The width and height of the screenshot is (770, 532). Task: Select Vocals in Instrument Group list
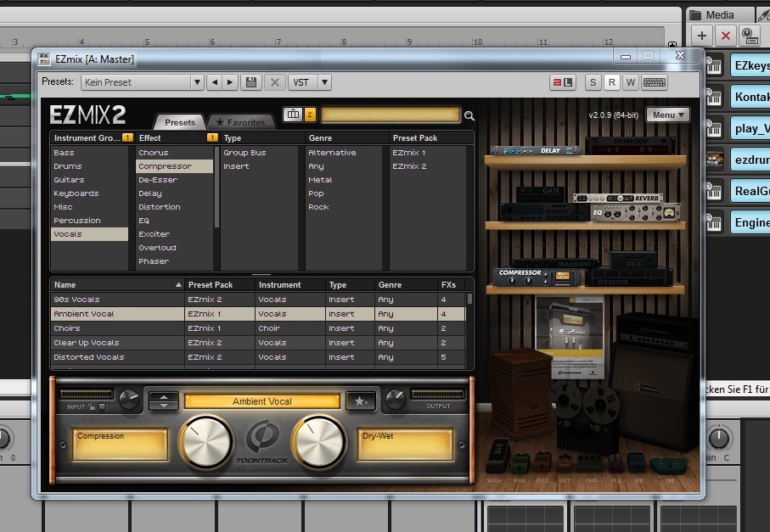coord(89,234)
